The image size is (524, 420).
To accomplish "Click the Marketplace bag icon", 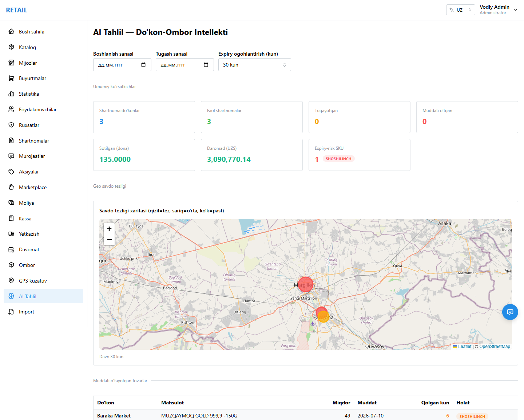I will point(11,187).
